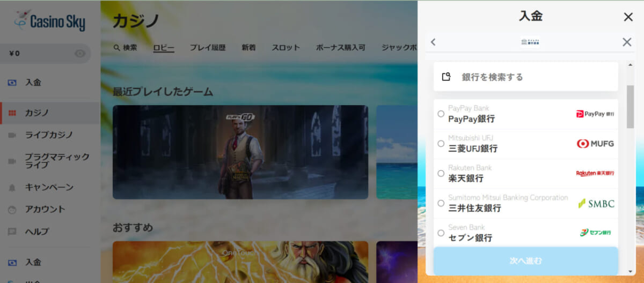Open the beach game thumbnail in 最近プレイしたゲーム
Viewport: 644px width, 283px height.
(x=397, y=152)
